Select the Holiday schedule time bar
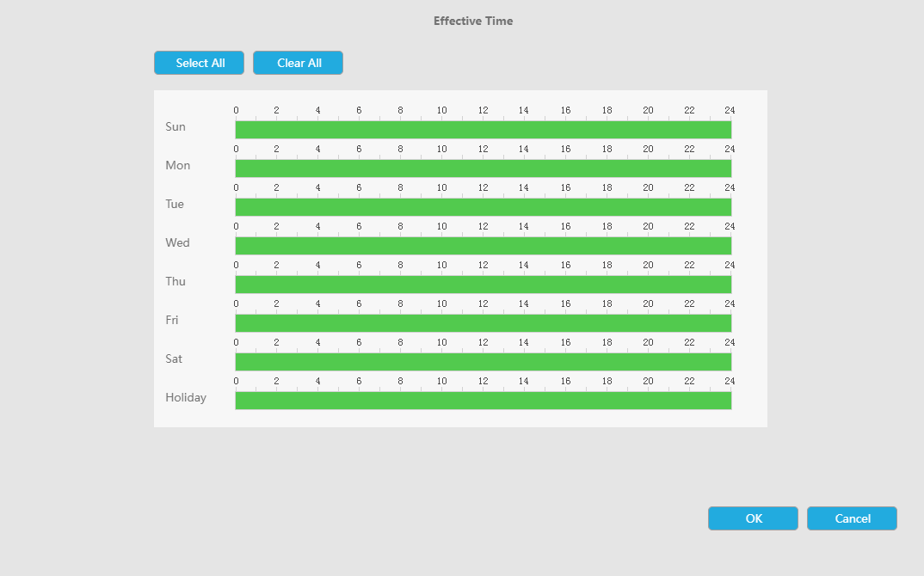The image size is (924, 576). pos(484,401)
